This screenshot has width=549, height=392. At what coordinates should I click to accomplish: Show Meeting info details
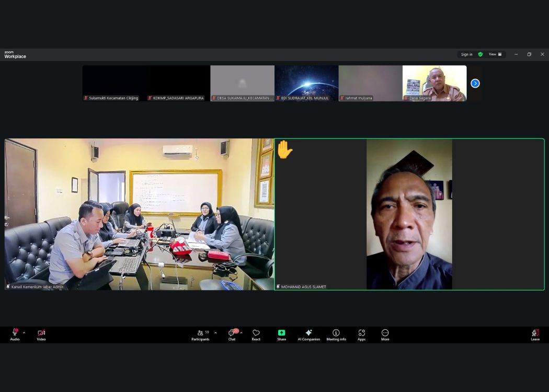click(336, 335)
